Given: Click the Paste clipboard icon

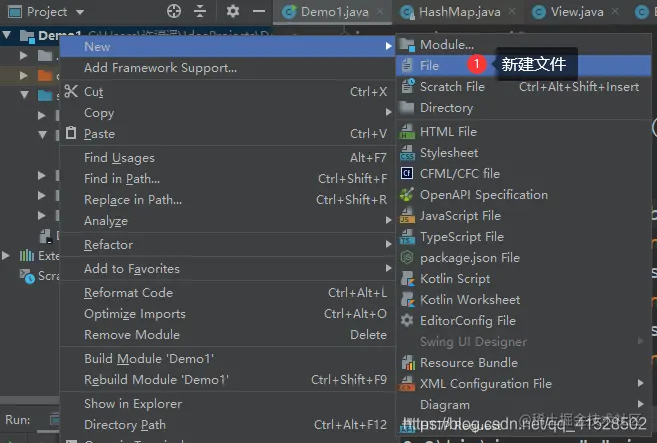Looking at the screenshot, I should pyautogui.click(x=71, y=133).
